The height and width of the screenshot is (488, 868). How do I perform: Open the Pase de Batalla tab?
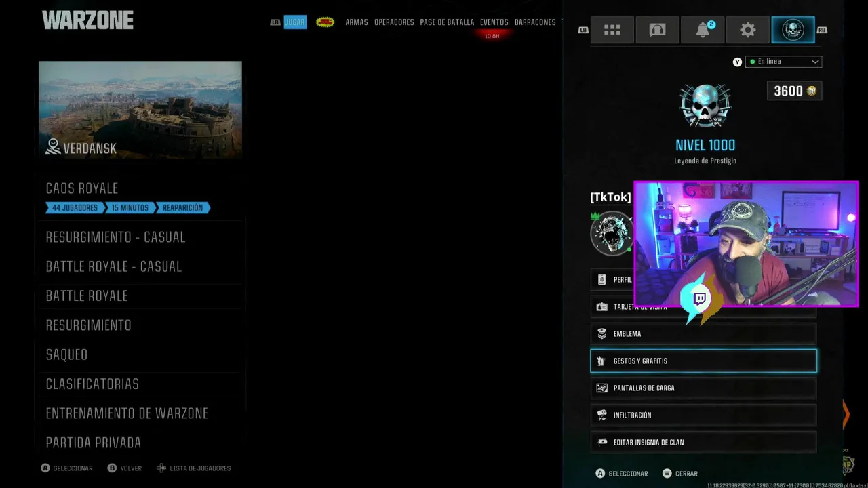coord(447,22)
